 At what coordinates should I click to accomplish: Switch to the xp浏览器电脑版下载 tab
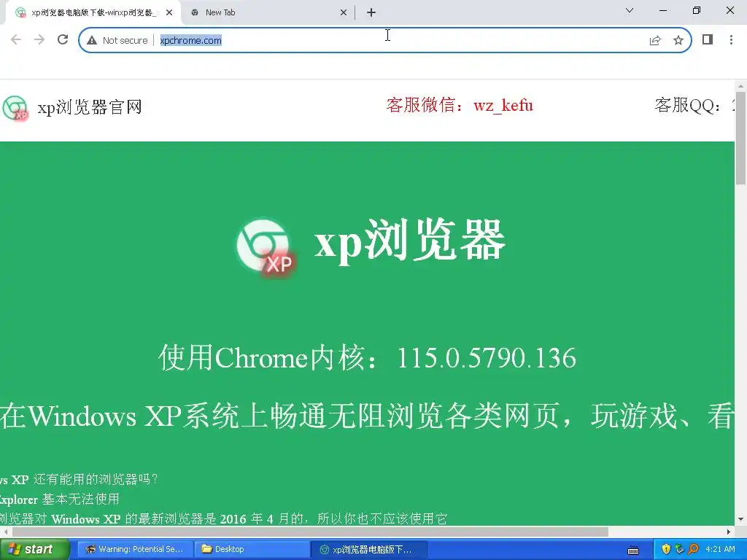coord(93,13)
